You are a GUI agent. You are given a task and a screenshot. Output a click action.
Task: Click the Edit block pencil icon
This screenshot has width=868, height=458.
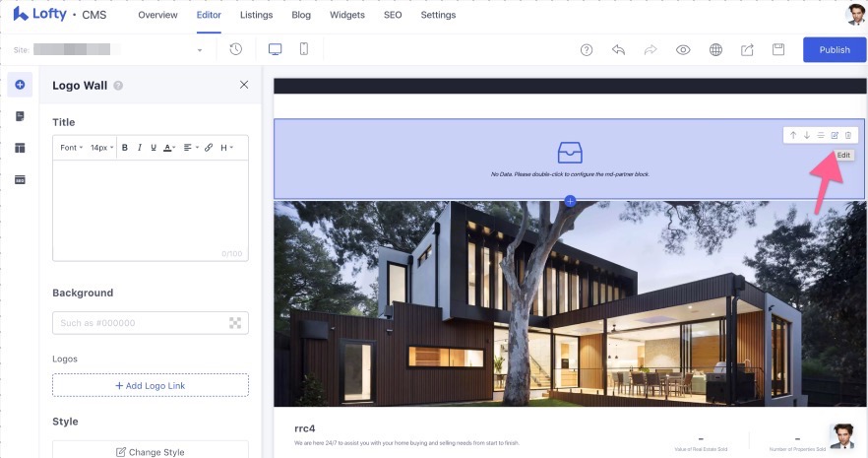[x=835, y=135]
